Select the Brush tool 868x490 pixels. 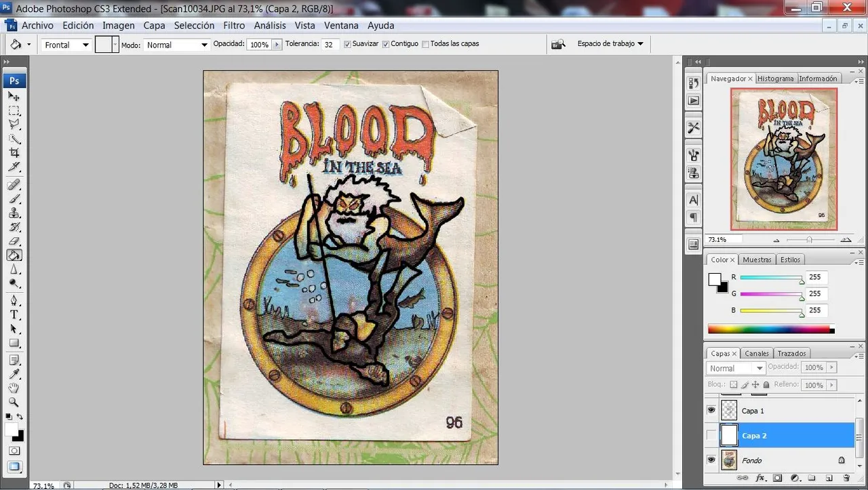point(14,199)
